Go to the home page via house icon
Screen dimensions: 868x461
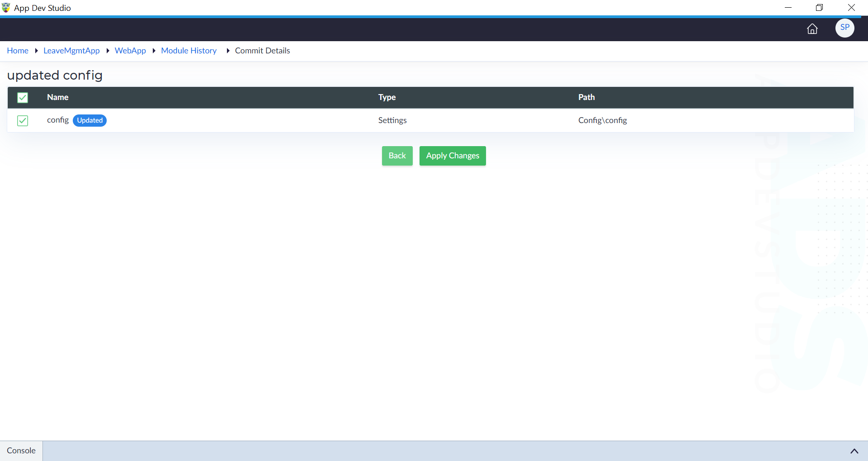812,29
